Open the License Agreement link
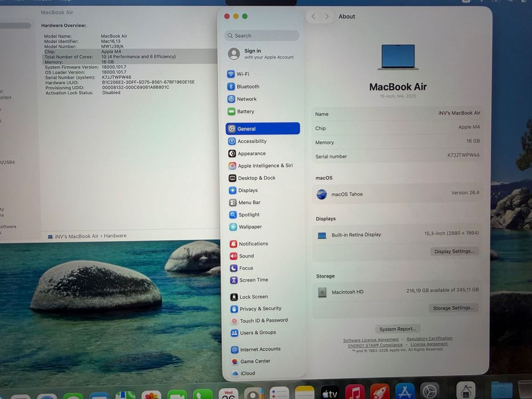 click(x=429, y=344)
